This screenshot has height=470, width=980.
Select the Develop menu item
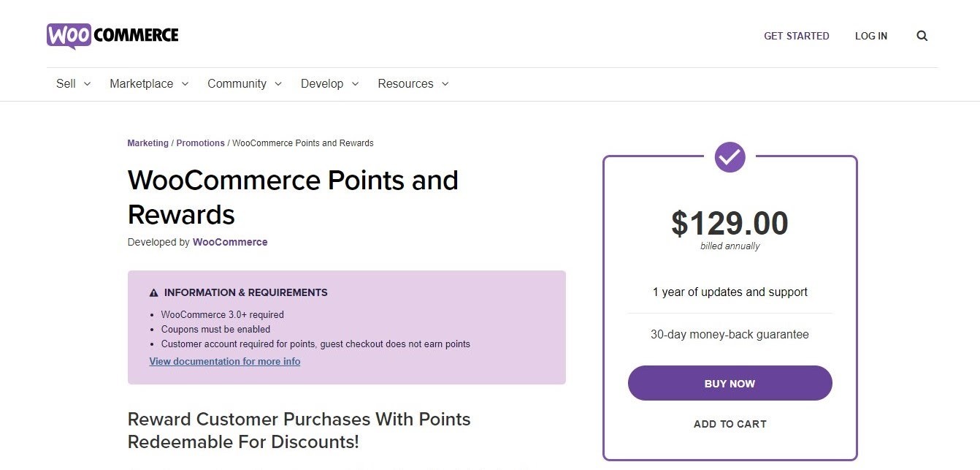322,83
